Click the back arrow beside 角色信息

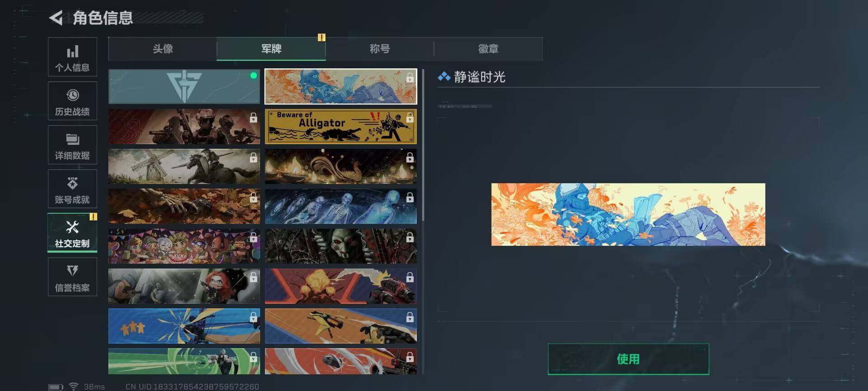56,18
